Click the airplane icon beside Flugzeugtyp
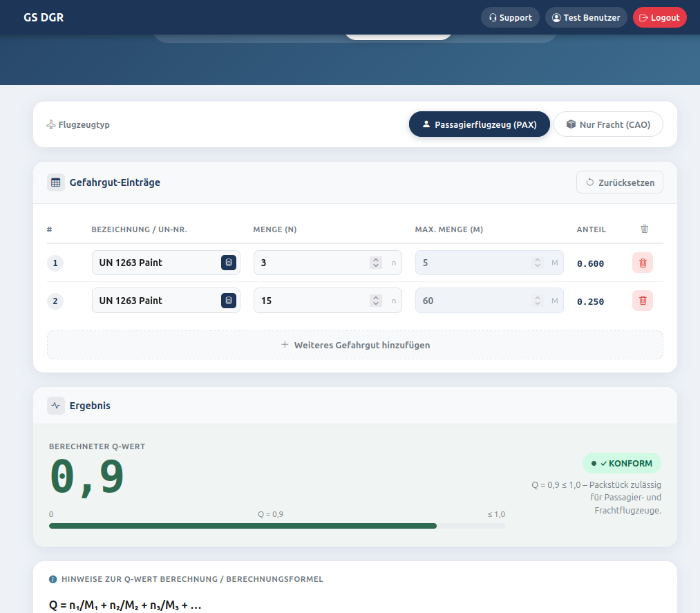The image size is (700, 613). coord(51,124)
